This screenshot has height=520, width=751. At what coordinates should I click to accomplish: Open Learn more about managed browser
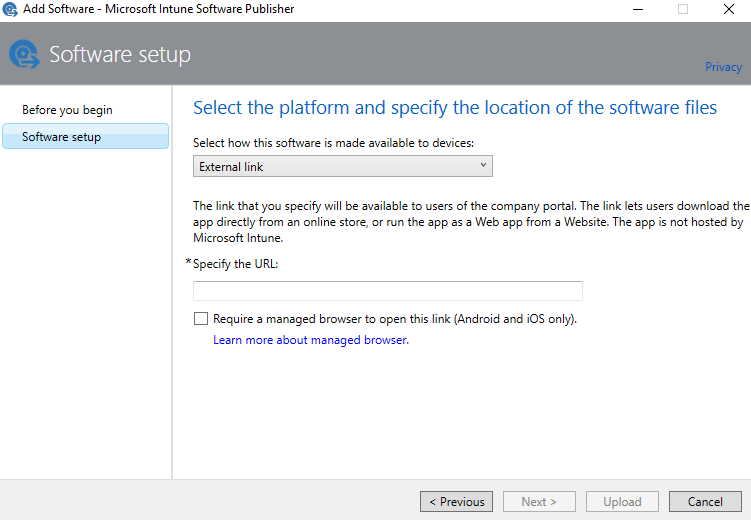click(311, 340)
